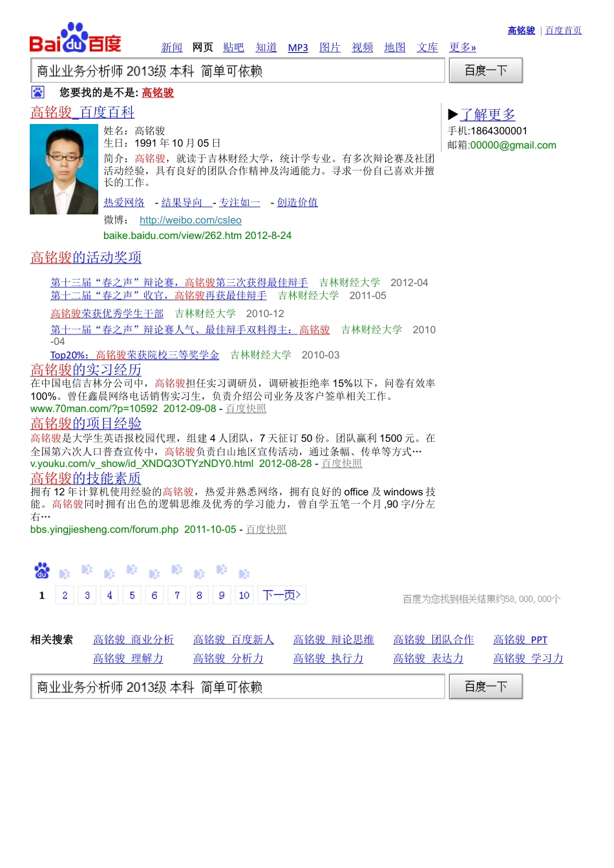Open 高铭骏_百度百科 result title
Image resolution: width=614 pixels, height=868 pixels.
[82, 112]
